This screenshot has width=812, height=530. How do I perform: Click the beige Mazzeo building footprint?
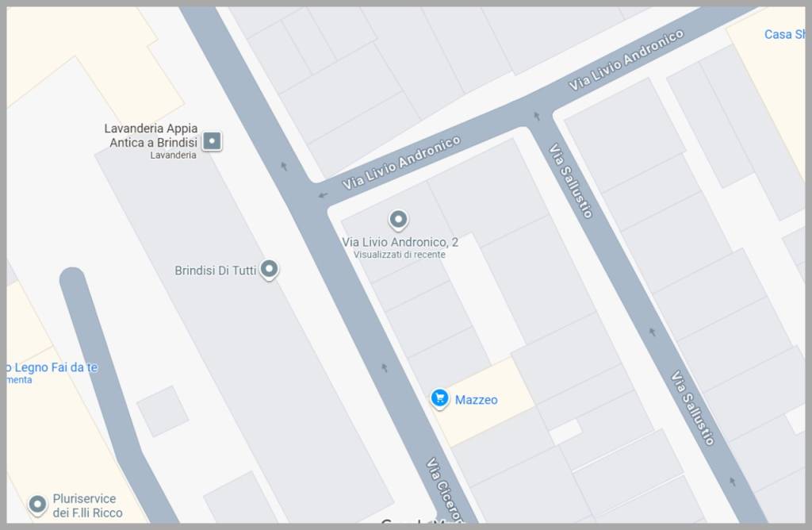[485, 401]
